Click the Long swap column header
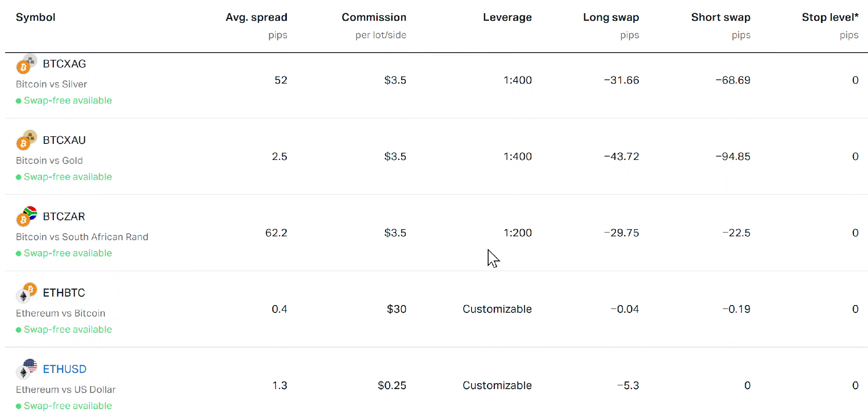Viewport: 868px width, 412px height. click(611, 17)
